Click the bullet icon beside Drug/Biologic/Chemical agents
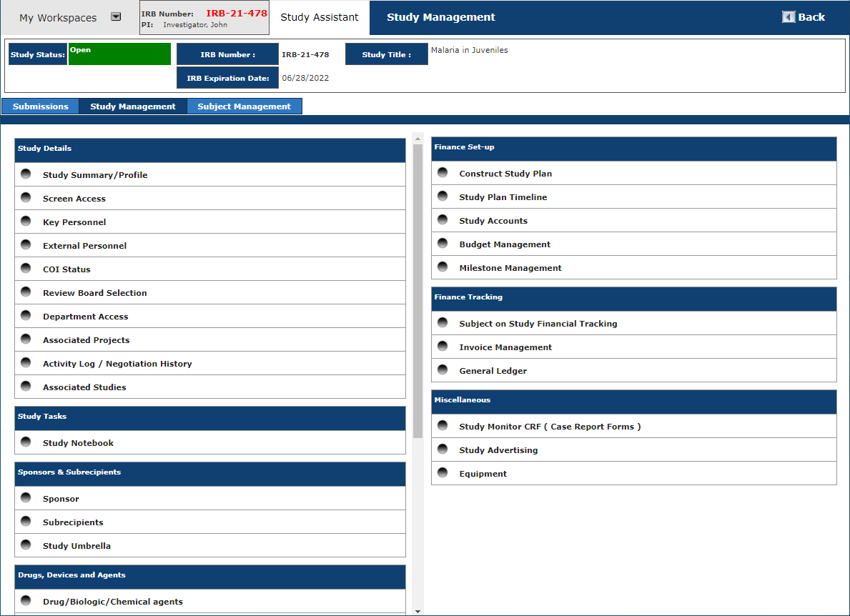This screenshot has height=616, width=850. 26,601
